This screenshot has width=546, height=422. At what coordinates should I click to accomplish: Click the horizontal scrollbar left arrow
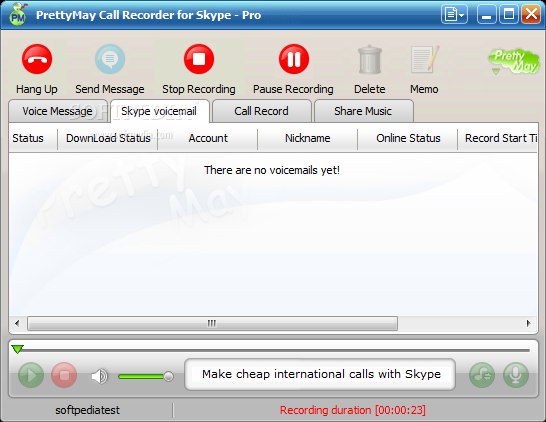(17, 323)
